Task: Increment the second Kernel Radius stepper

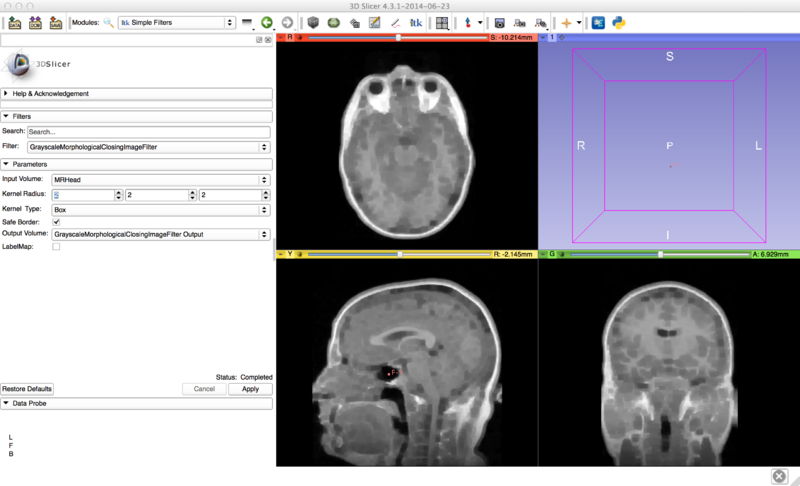Action: click(192, 192)
